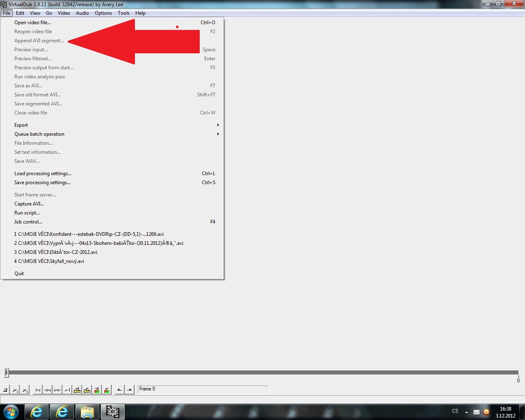
Task: Open the View menu
Action: click(x=35, y=13)
